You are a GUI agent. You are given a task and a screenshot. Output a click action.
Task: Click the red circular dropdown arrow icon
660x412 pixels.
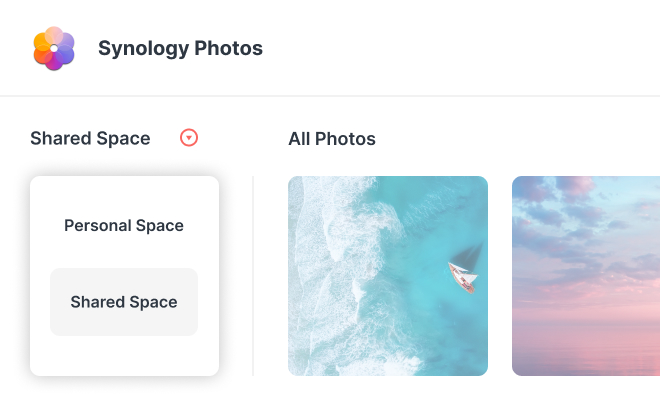coord(189,138)
